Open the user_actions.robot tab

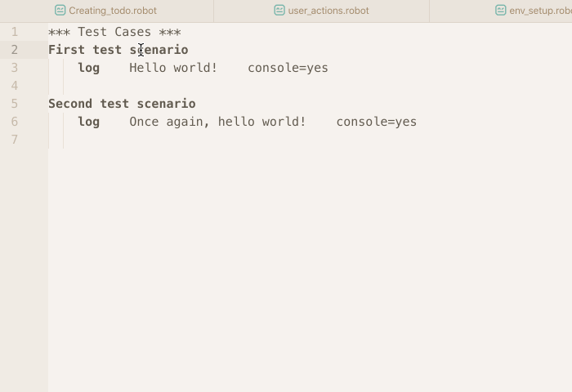(321, 11)
